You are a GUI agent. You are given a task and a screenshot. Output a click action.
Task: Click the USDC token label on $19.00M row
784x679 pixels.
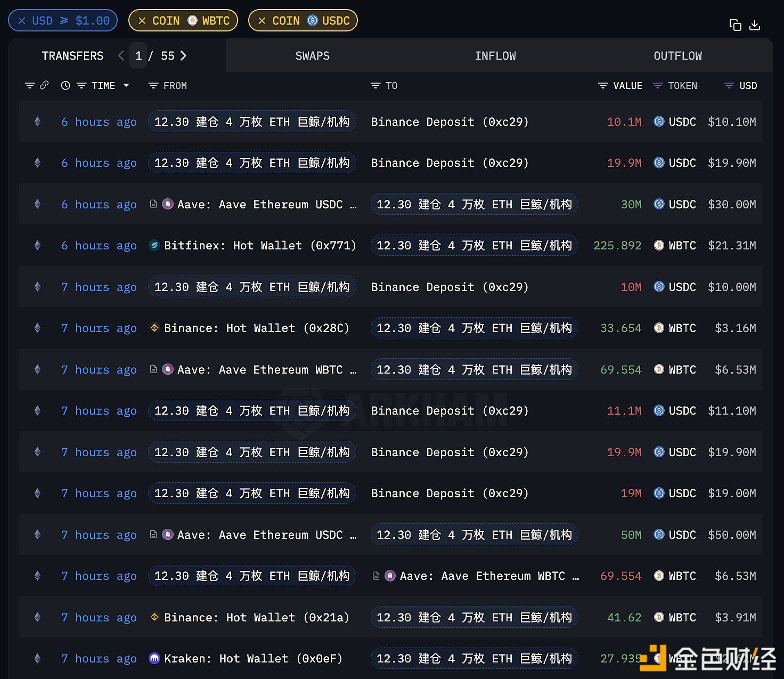pyautogui.click(x=682, y=494)
